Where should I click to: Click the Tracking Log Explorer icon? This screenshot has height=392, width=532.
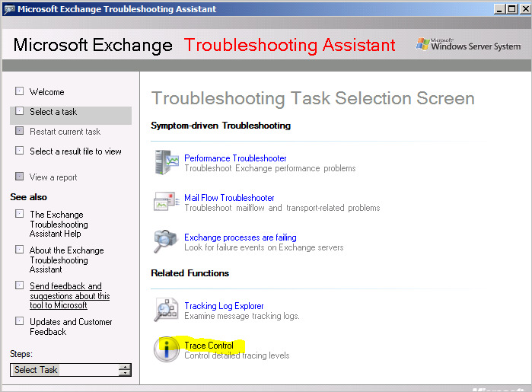click(x=166, y=310)
